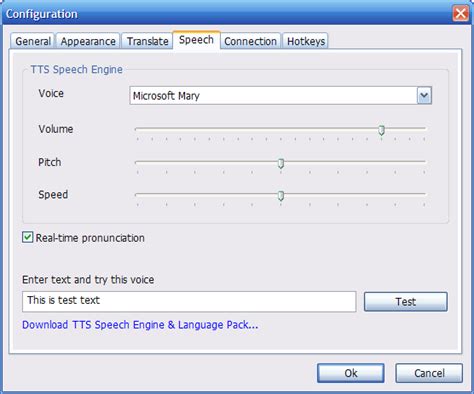This screenshot has height=394, width=474.
Task: Click the Pitch slider handle
Action: [x=281, y=163]
